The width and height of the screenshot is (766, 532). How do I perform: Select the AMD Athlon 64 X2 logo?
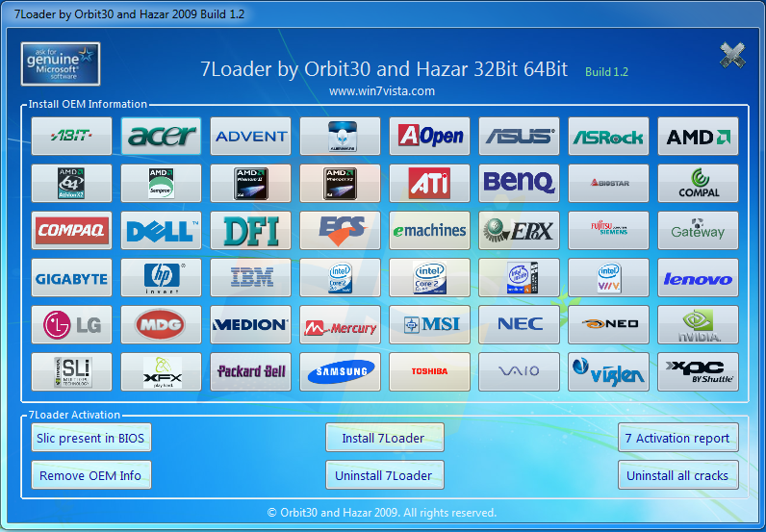(x=71, y=183)
